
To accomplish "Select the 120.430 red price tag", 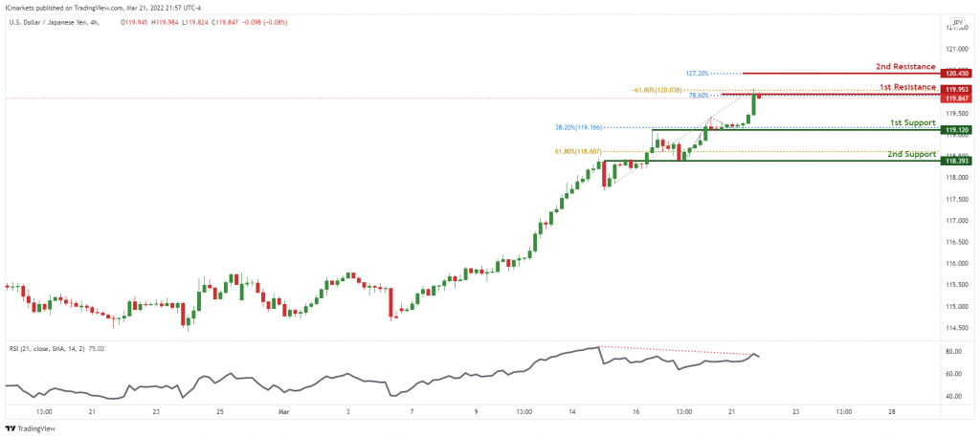I will 957,73.
